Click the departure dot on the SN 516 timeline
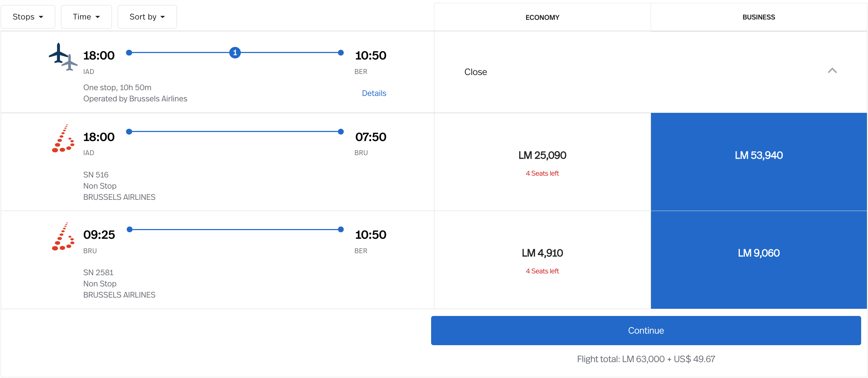This screenshot has height=378, width=868. click(x=129, y=132)
